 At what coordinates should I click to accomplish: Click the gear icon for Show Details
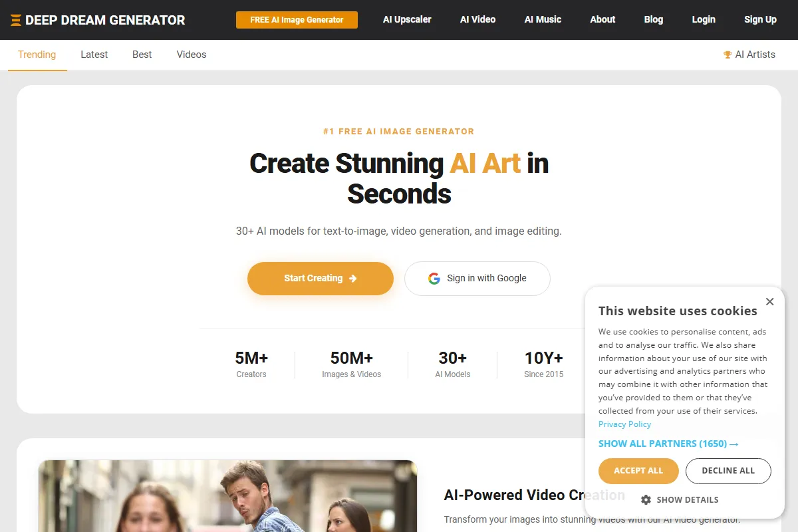click(x=646, y=499)
